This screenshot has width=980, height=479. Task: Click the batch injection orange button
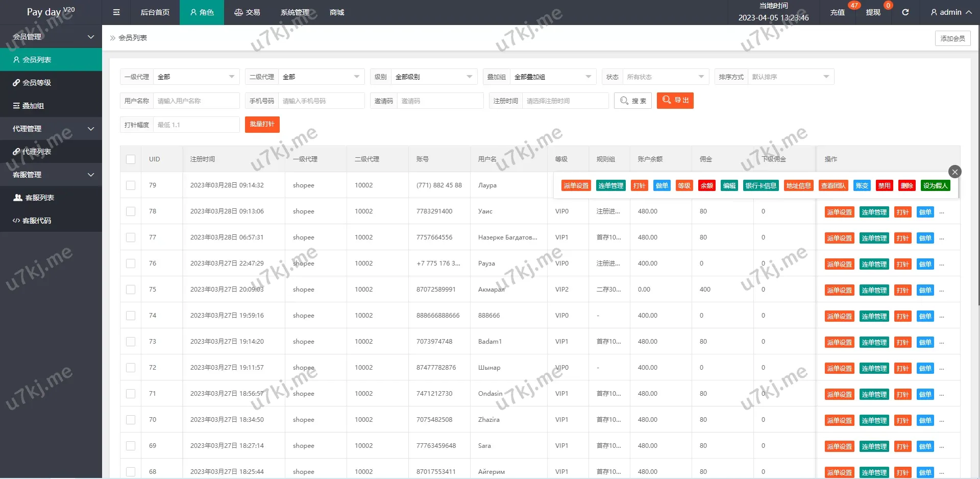(x=262, y=125)
